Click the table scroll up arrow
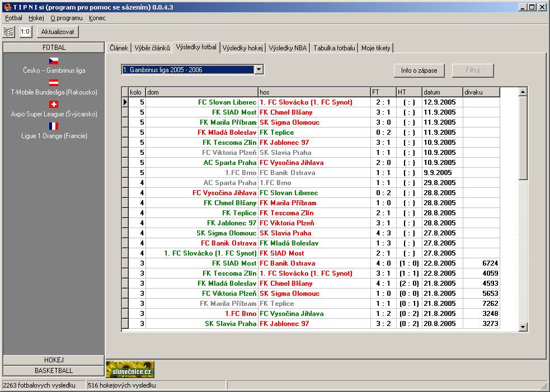This screenshot has width=550, height=392. click(523, 92)
